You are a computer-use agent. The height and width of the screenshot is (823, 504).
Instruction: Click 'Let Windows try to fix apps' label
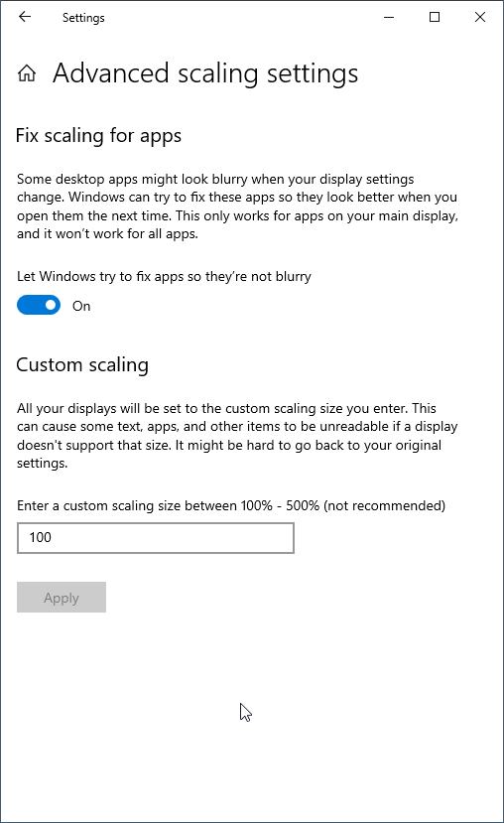(x=164, y=277)
